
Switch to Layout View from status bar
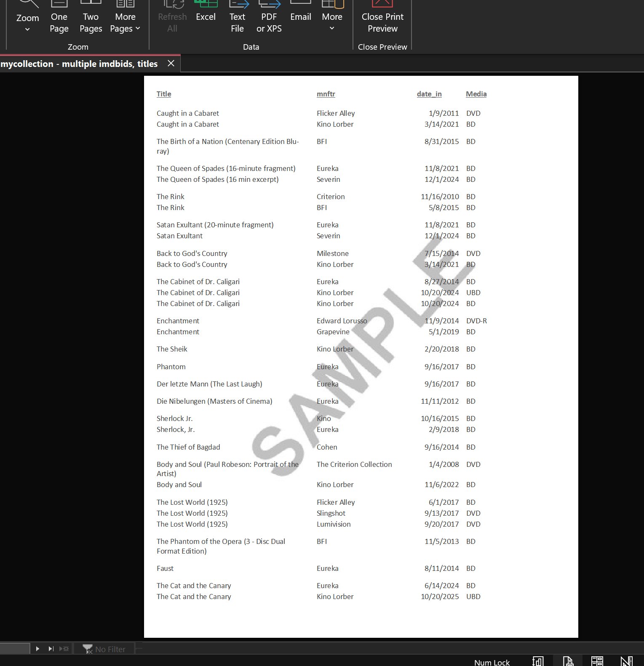pos(597,661)
